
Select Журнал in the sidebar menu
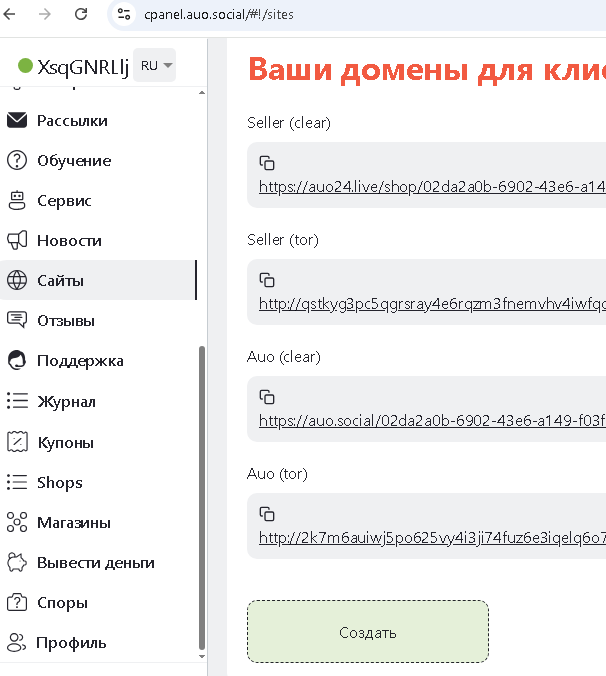tap(66, 402)
